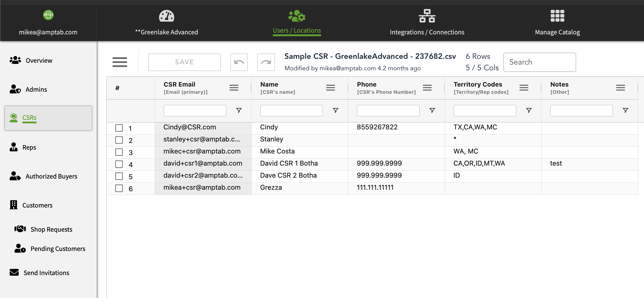Switch to the Users / Locations tab
Image resolution: width=644 pixels, height=298 pixels.
[297, 31]
